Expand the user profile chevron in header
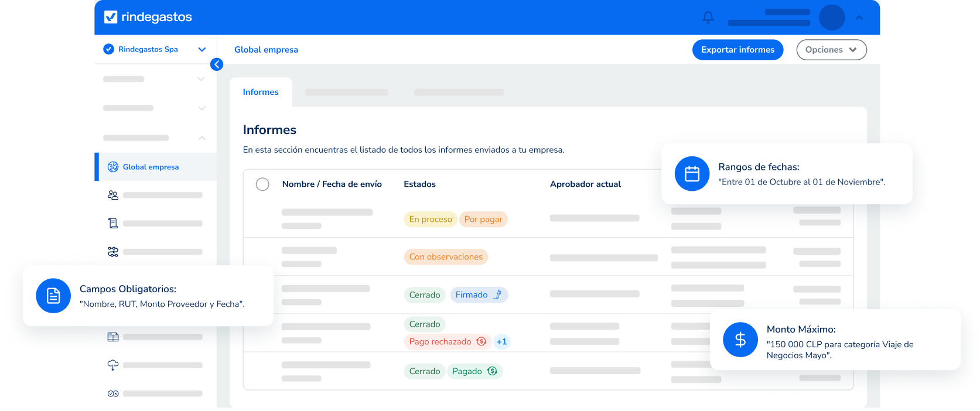980x411 pixels. pos(859,18)
